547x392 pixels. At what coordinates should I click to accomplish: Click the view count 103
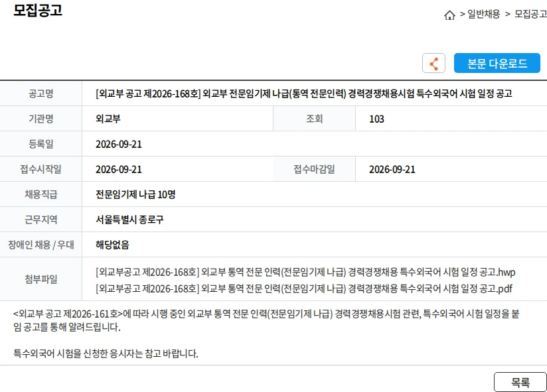[x=377, y=119]
